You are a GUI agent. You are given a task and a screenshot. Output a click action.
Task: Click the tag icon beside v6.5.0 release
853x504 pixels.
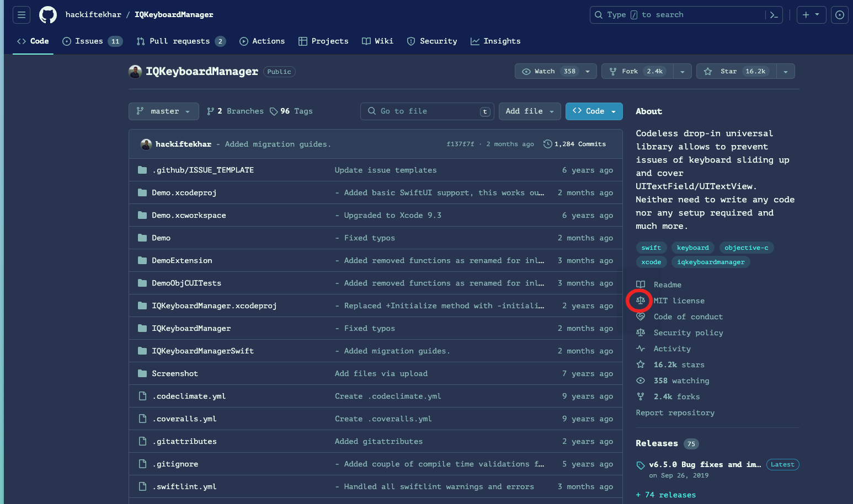641,465
